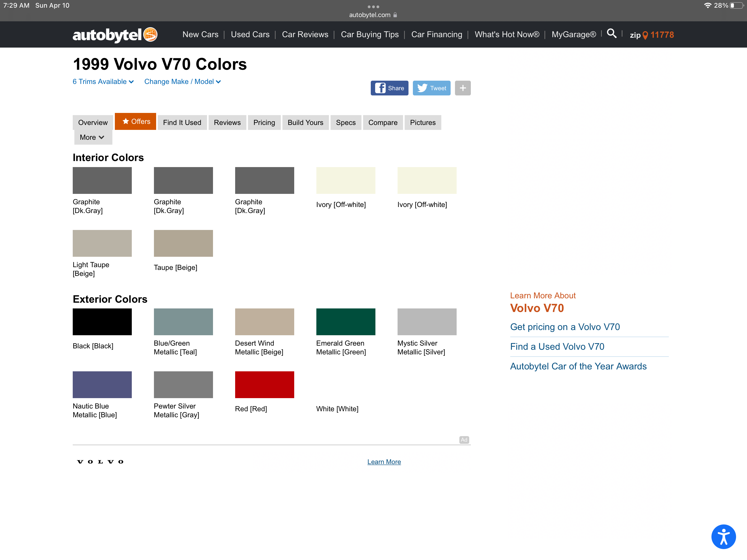Open the Change Make / Model dropdown

pyautogui.click(x=182, y=81)
